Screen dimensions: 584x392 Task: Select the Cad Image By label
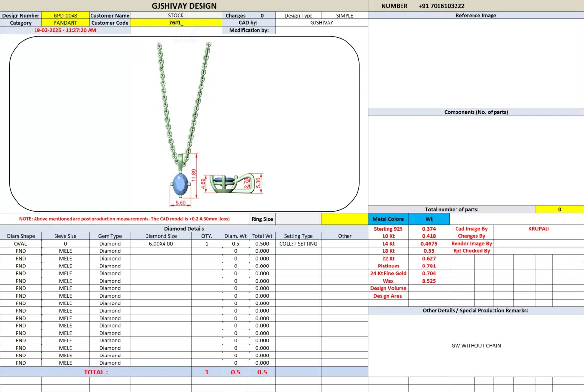[x=471, y=229]
